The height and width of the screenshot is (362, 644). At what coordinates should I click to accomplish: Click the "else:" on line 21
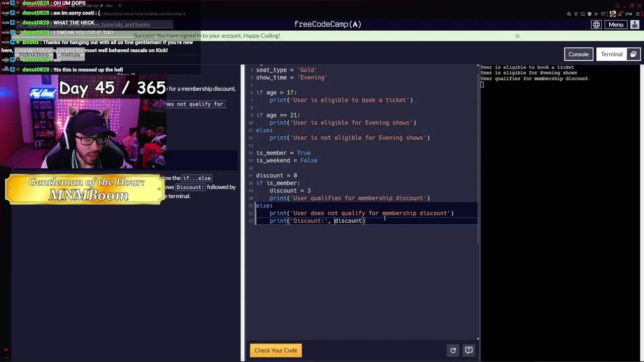(x=264, y=206)
